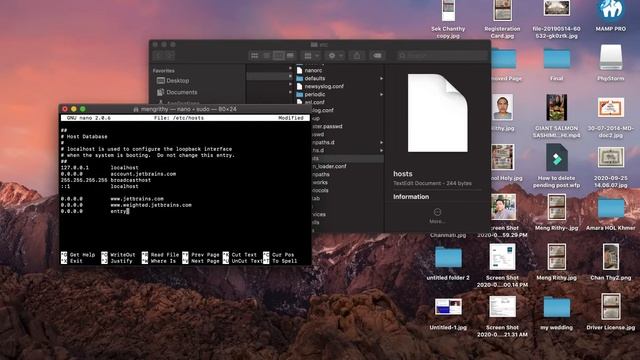Expand the defaults folder arrow in Finder
The image size is (640, 360).
coord(381,78)
